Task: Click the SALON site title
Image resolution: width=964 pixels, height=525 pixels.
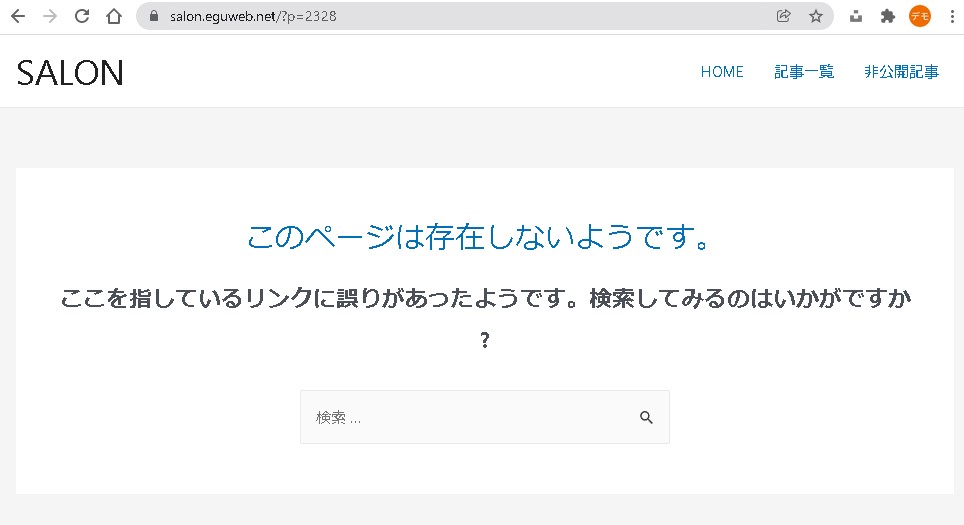Action: (x=70, y=72)
